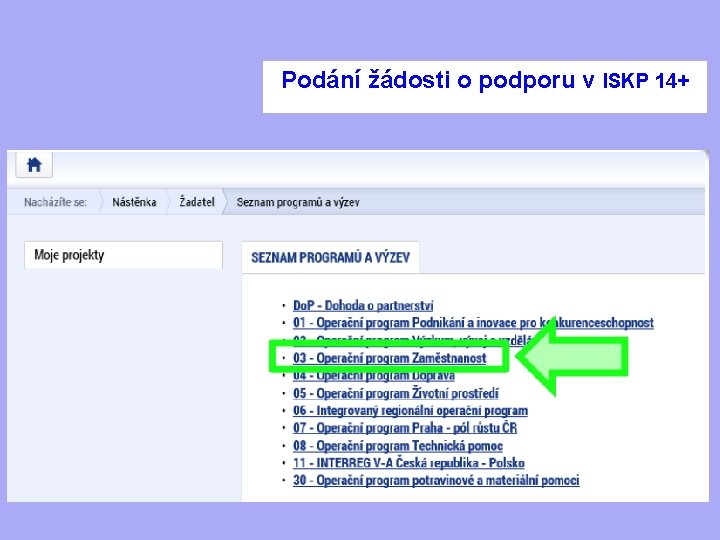Go to Nástěnka in breadcrumb

pos(134,202)
